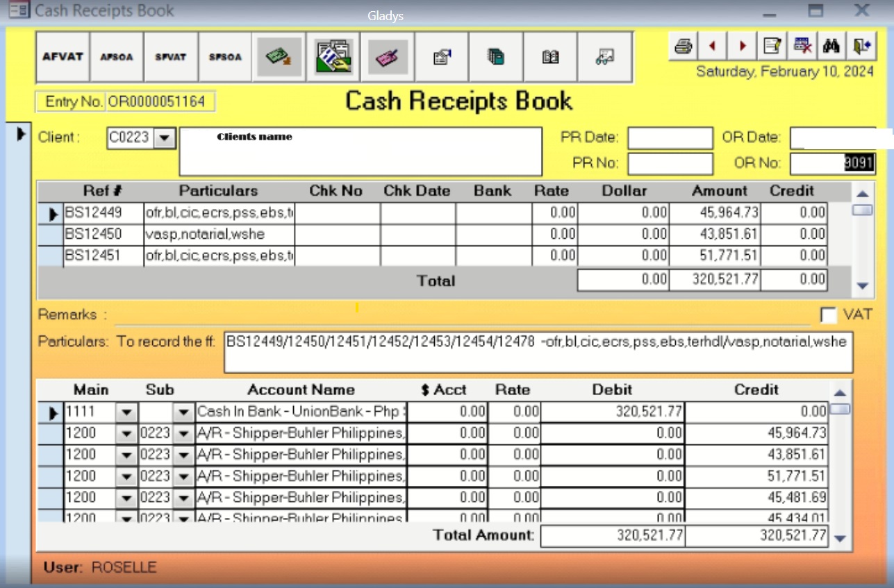Click Total Amount debit field
Image resolution: width=894 pixels, height=588 pixels.
click(612, 536)
